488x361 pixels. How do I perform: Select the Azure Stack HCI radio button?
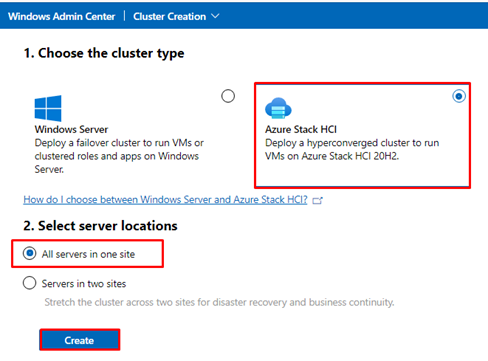pyautogui.click(x=459, y=96)
